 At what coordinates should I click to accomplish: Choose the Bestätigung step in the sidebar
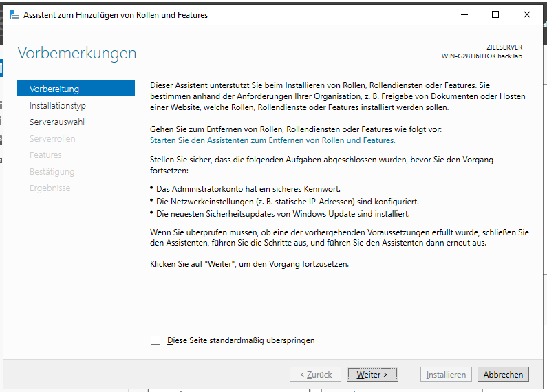[52, 172]
